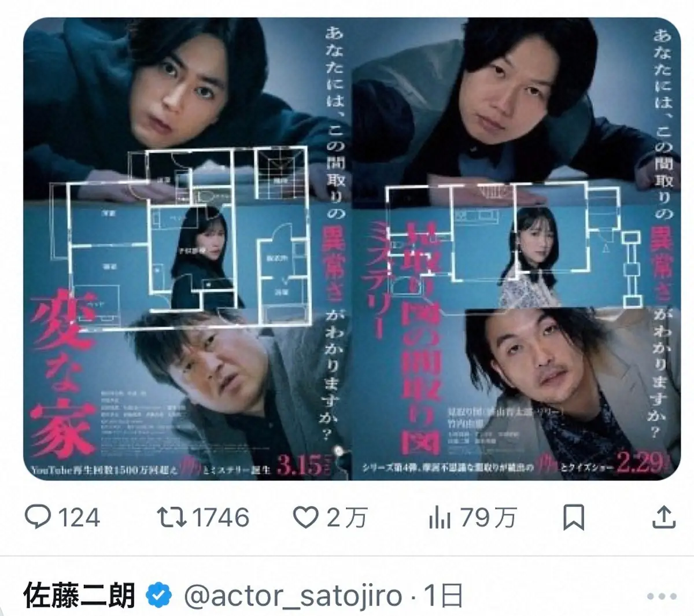Click the blue verified badge

click(x=158, y=595)
